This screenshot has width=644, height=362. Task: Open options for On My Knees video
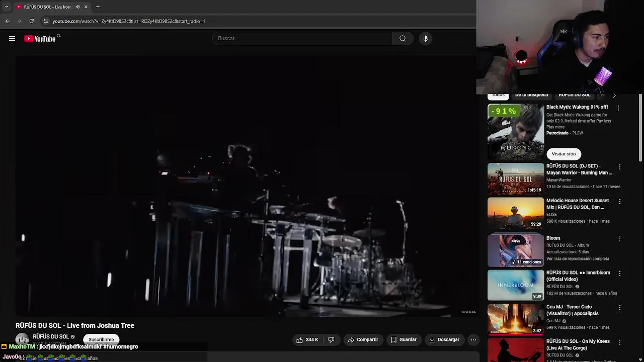pos(620,342)
